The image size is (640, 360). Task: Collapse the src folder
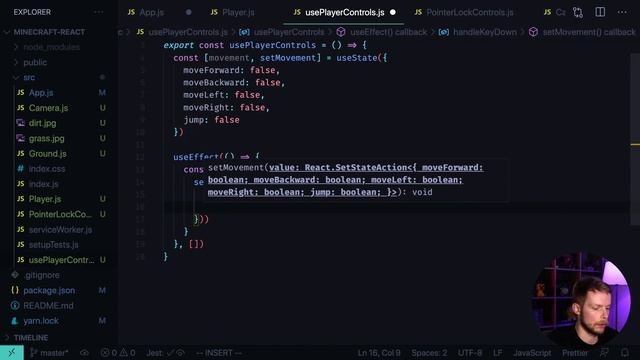[x=29, y=78]
